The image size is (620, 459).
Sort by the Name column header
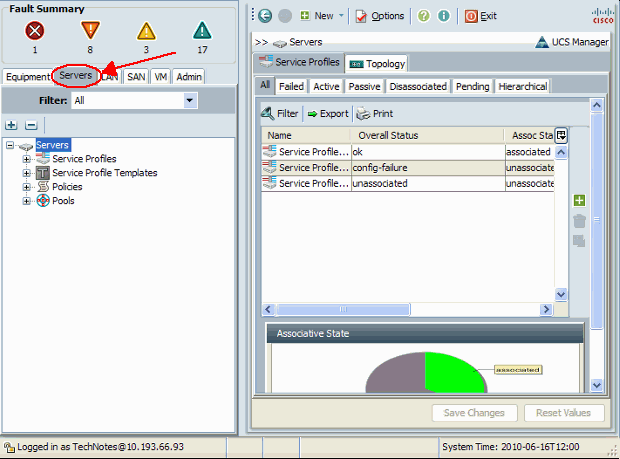[306, 135]
